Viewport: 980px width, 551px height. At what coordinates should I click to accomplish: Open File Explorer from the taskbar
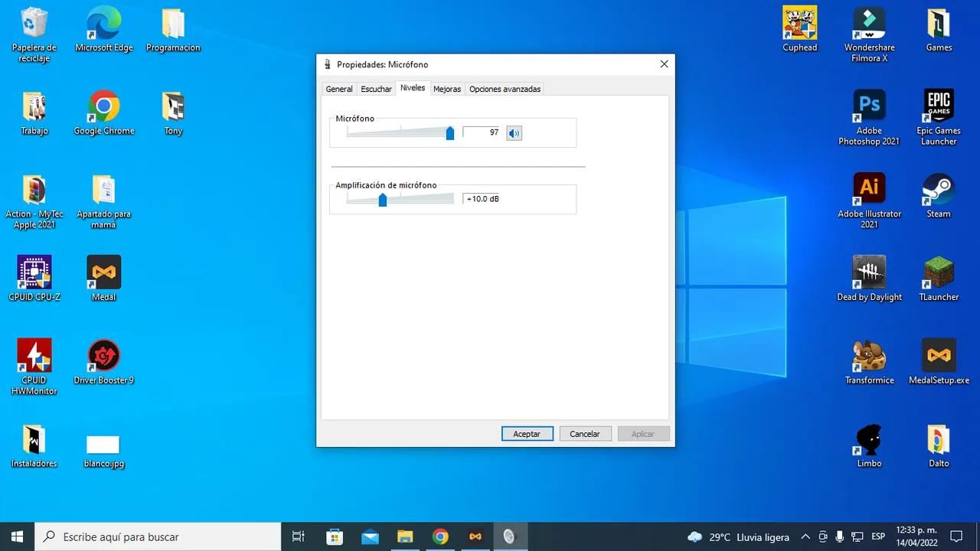pyautogui.click(x=405, y=536)
